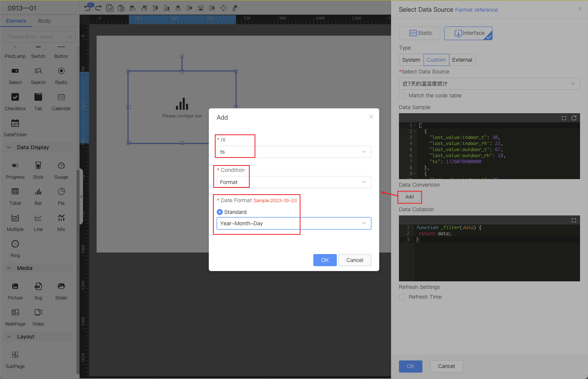Click the align left toolbar icon
This screenshot has width=588, height=379.
133,8
